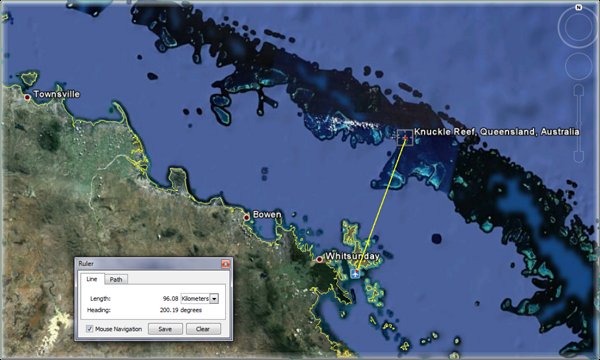This screenshot has width=600, height=360.
Task: Click the yellow ruler measurement line
Action: coord(381,205)
